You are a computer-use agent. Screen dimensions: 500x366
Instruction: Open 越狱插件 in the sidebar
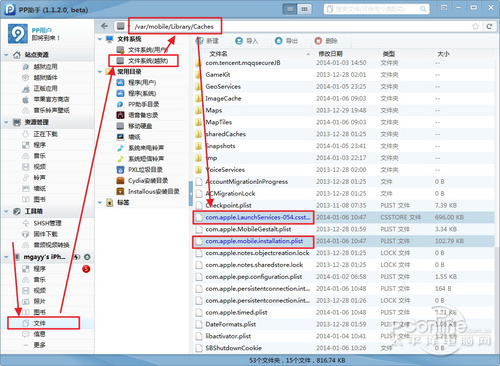click(45, 78)
